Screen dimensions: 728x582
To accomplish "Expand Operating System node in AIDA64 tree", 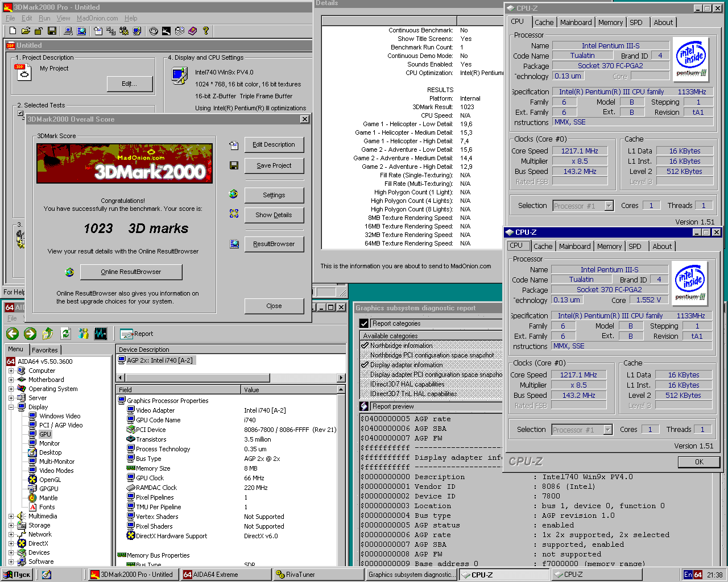I will coord(11,389).
